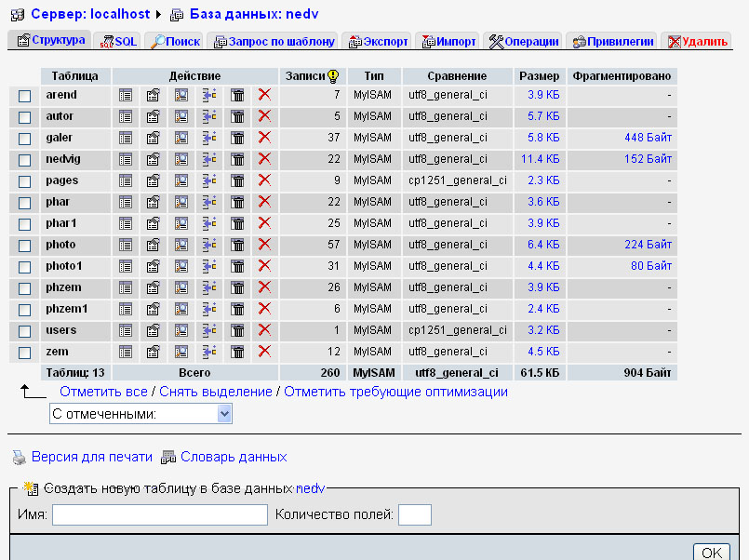The height and width of the screenshot is (560, 749).
Task: Browse phar1 table icon
Action: pyautogui.click(x=126, y=223)
